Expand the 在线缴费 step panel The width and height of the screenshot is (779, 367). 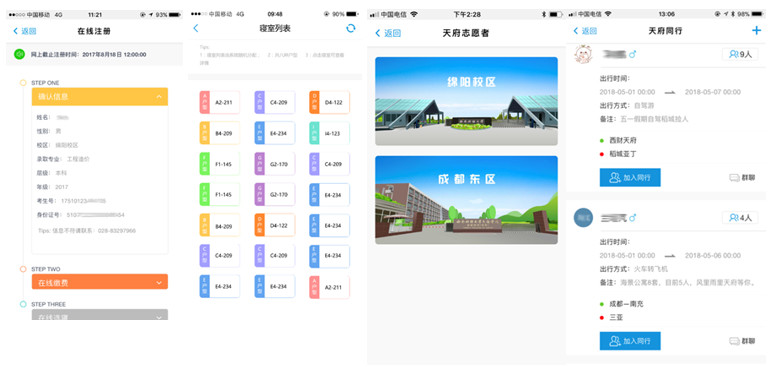tap(100, 282)
